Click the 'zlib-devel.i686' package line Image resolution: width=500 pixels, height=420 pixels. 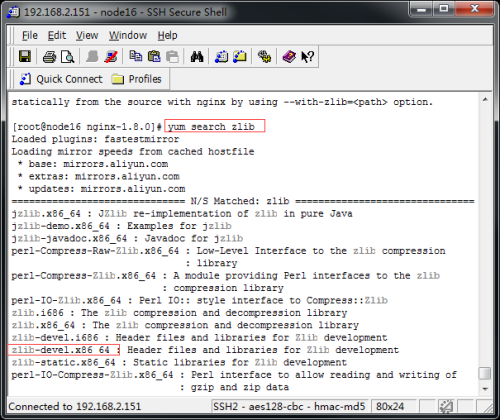199,338
